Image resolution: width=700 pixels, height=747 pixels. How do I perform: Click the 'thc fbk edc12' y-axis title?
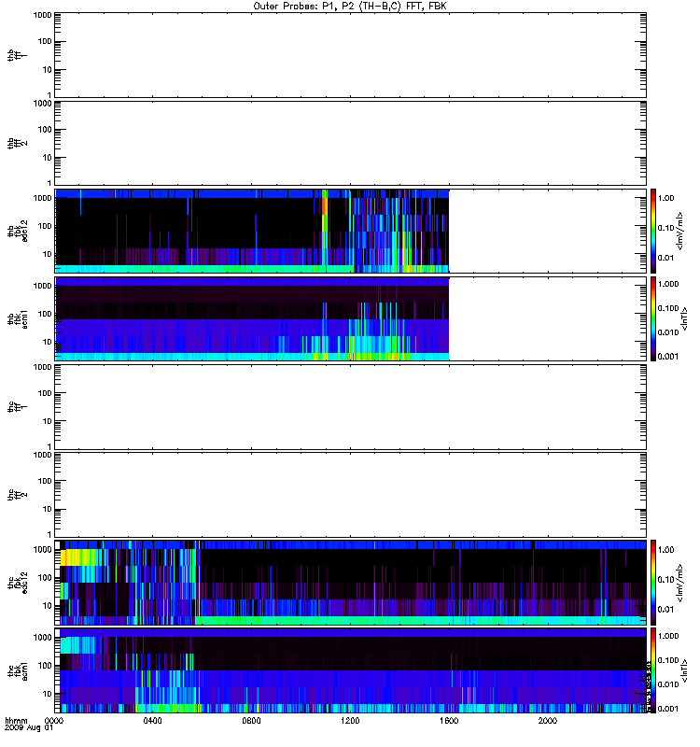[18, 583]
